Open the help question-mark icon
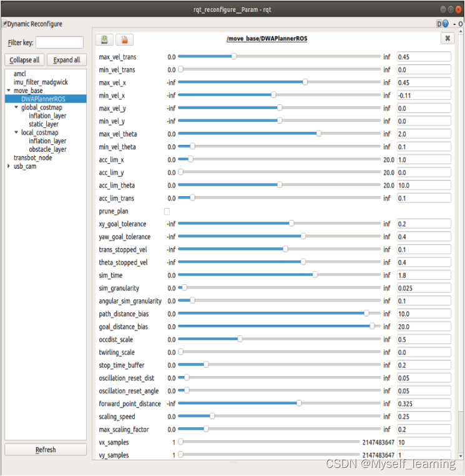This screenshot has height=476, width=465. (446, 24)
